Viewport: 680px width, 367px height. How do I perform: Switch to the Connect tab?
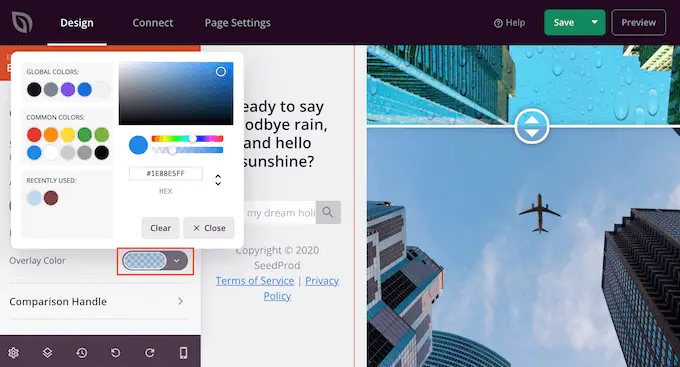click(x=153, y=23)
